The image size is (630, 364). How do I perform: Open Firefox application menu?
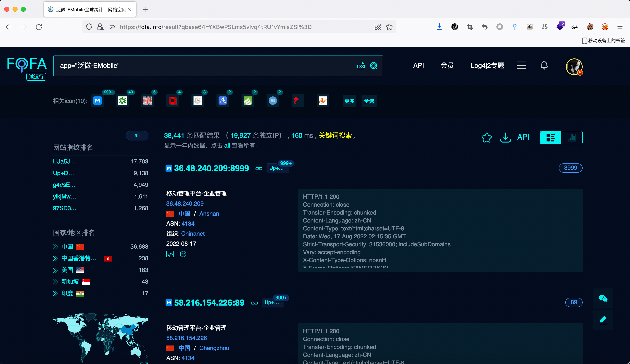point(620,27)
